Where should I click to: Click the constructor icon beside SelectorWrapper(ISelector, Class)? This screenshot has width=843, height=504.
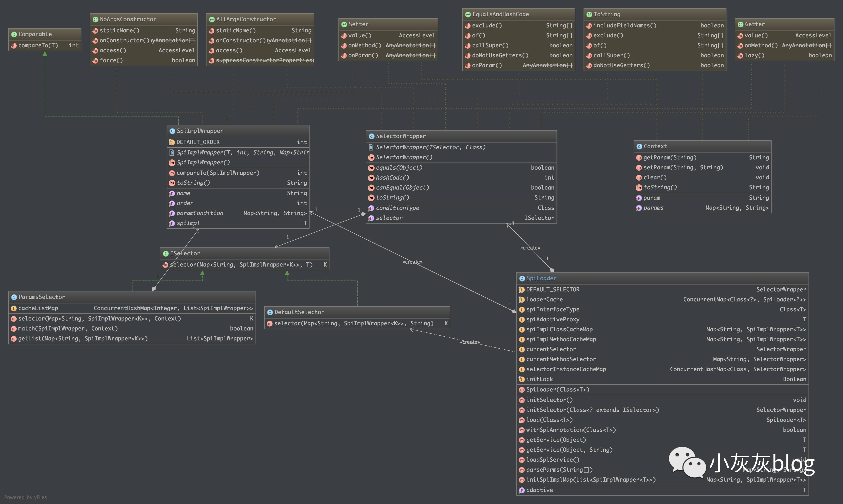pos(371,147)
